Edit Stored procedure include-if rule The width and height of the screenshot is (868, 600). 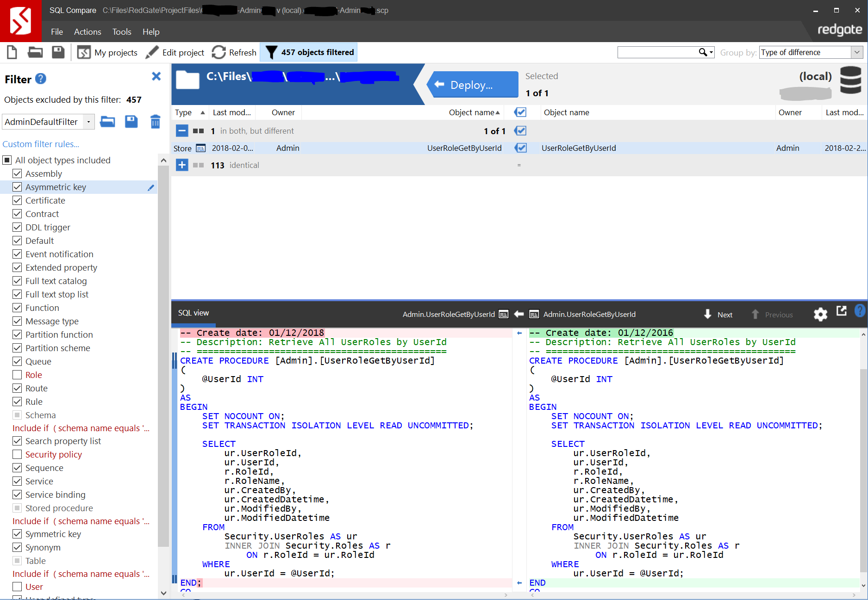(81, 521)
